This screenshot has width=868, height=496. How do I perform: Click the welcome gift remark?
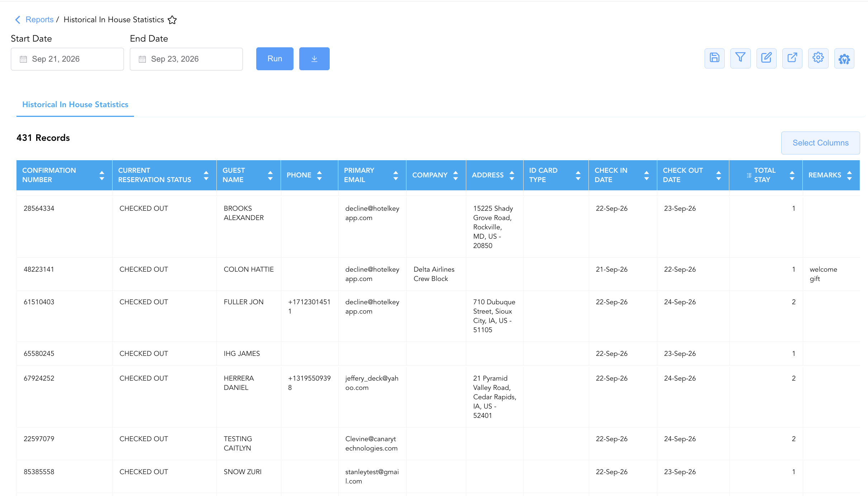(x=823, y=274)
